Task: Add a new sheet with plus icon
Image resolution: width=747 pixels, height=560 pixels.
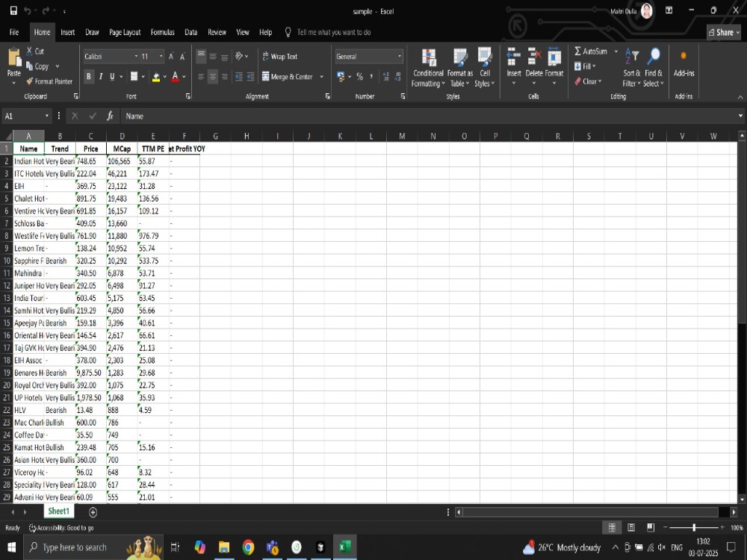Action: click(x=93, y=512)
